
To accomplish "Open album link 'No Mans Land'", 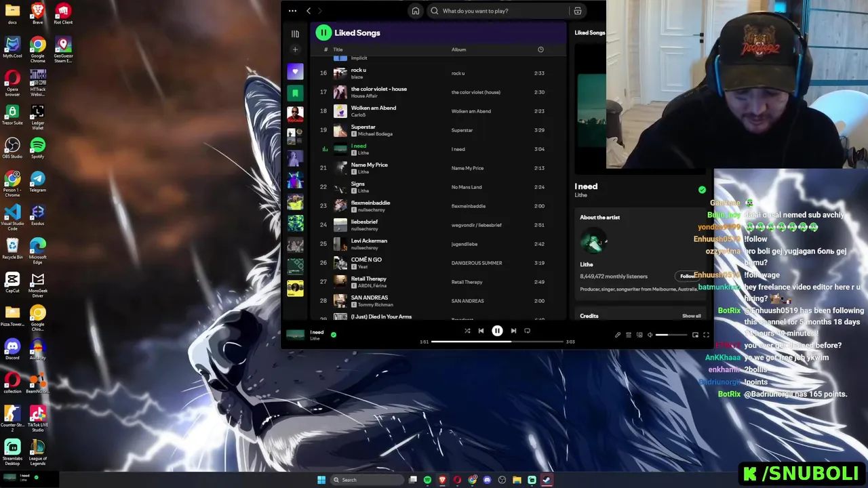I will tap(467, 187).
